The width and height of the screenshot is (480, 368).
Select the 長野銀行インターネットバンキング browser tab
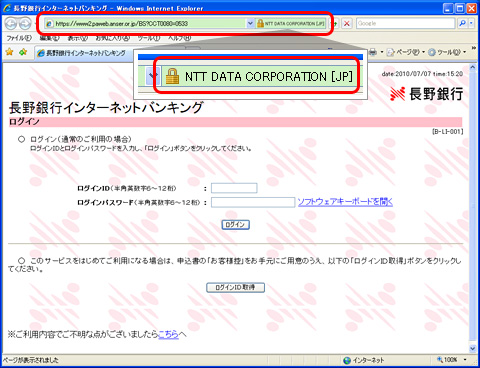[83, 53]
